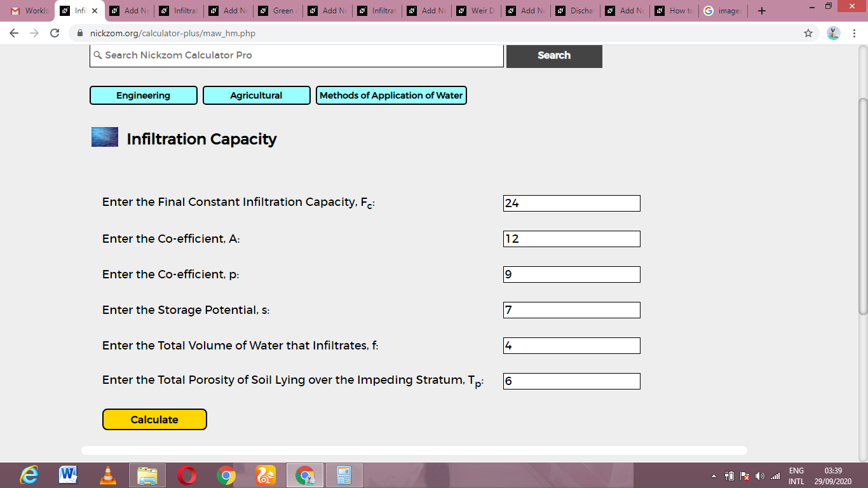
Task: Show hidden tray icons arrow
Action: click(714, 476)
